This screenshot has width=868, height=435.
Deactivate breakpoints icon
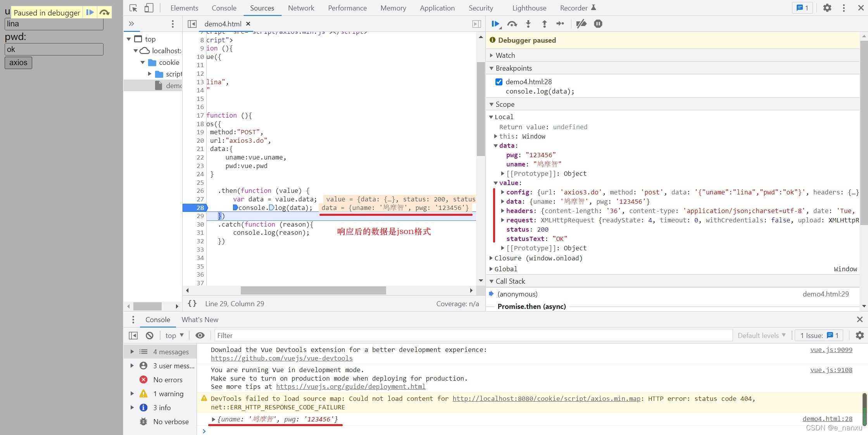point(581,24)
